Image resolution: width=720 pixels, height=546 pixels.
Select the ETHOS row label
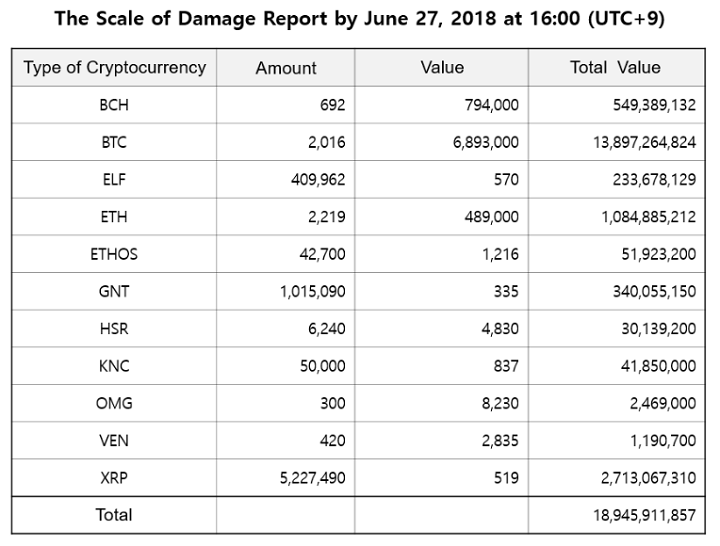114,254
